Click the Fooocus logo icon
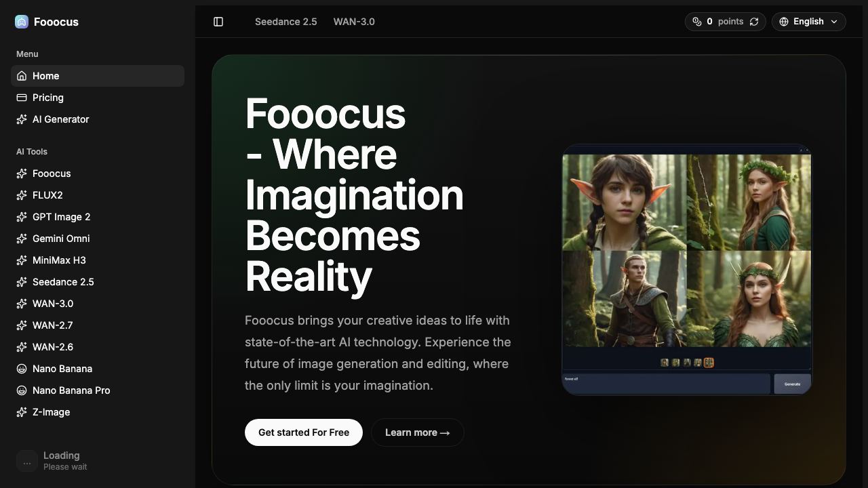 click(x=22, y=22)
